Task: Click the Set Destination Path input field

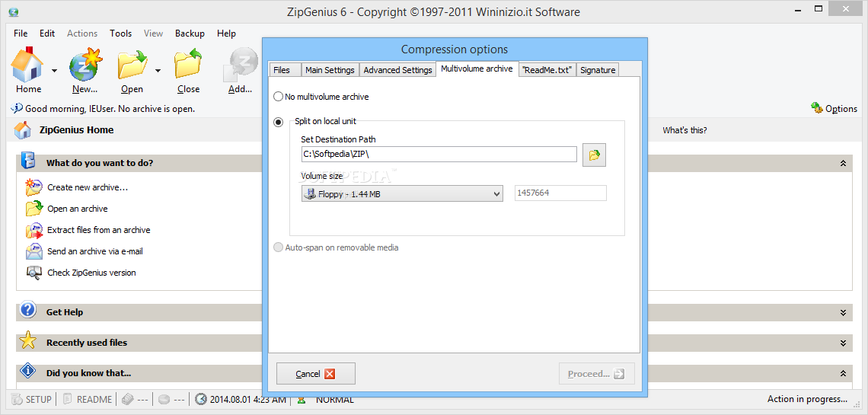Action: pos(439,155)
